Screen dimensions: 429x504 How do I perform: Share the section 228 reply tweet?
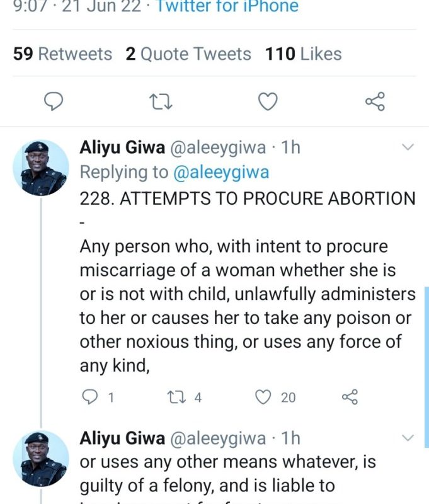coord(349,397)
